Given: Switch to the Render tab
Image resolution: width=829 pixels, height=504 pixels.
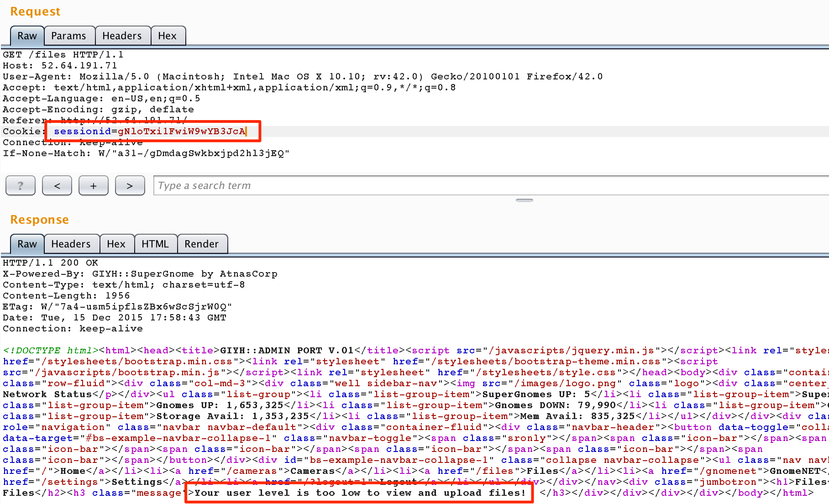Looking at the screenshot, I should tap(201, 244).
